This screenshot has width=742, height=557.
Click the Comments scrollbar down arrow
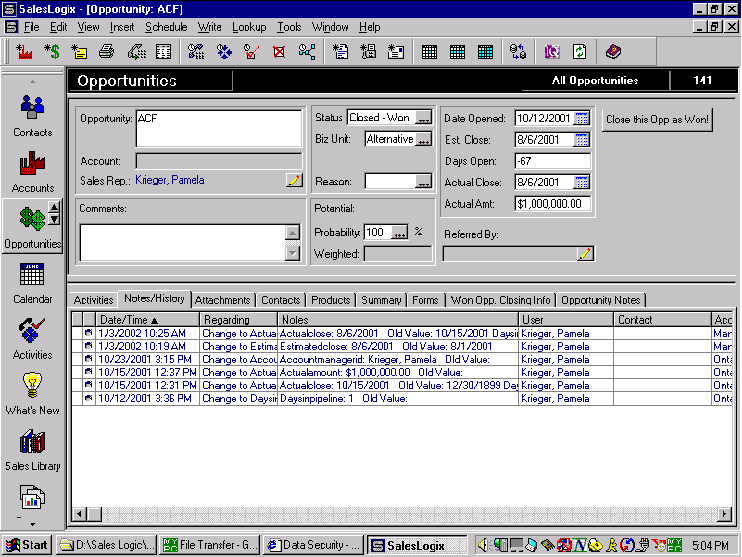click(292, 253)
